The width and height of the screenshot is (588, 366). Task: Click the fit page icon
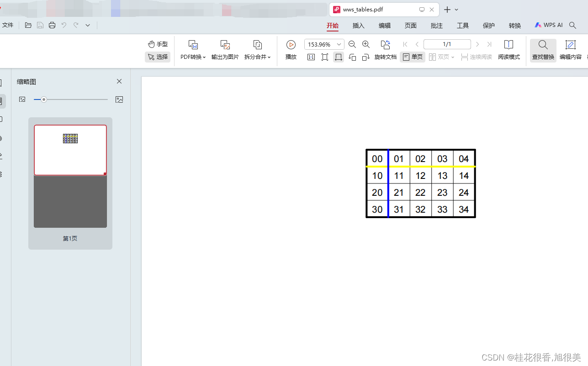[x=325, y=57]
